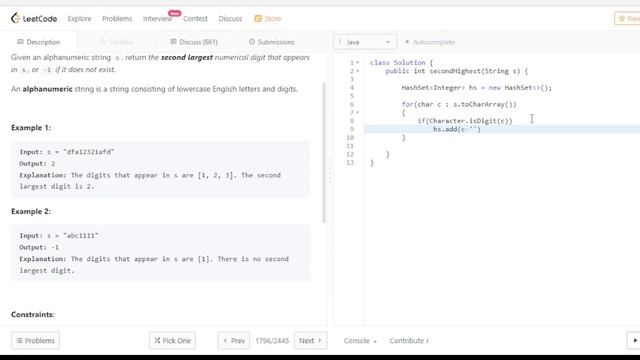Click the Premium button
640x360 pixels.
[627, 18]
